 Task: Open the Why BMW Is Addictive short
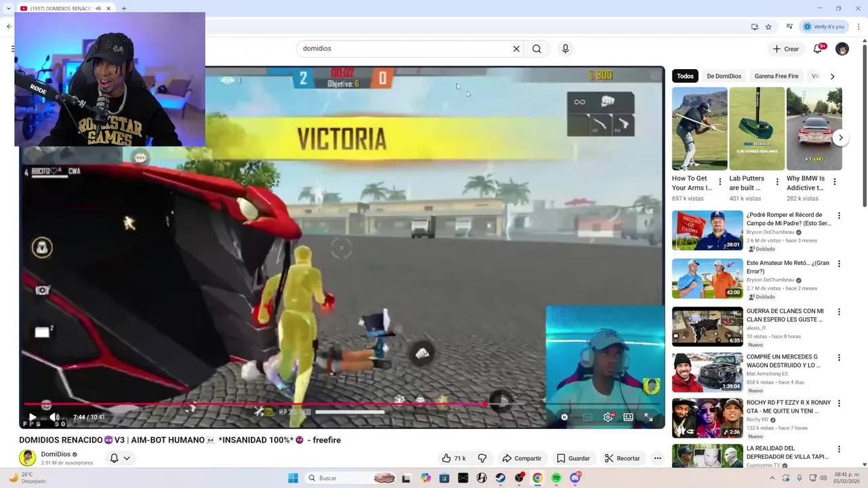point(814,129)
